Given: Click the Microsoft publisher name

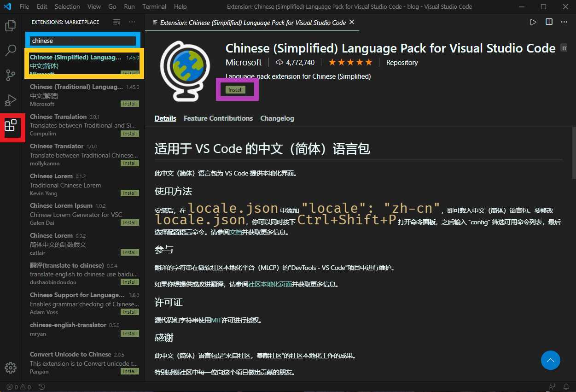Looking at the screenshot, I should click(244, 62).
